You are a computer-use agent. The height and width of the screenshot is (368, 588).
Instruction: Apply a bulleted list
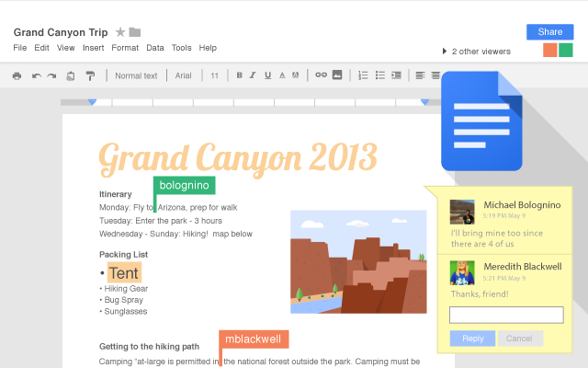tap(379, 75)
